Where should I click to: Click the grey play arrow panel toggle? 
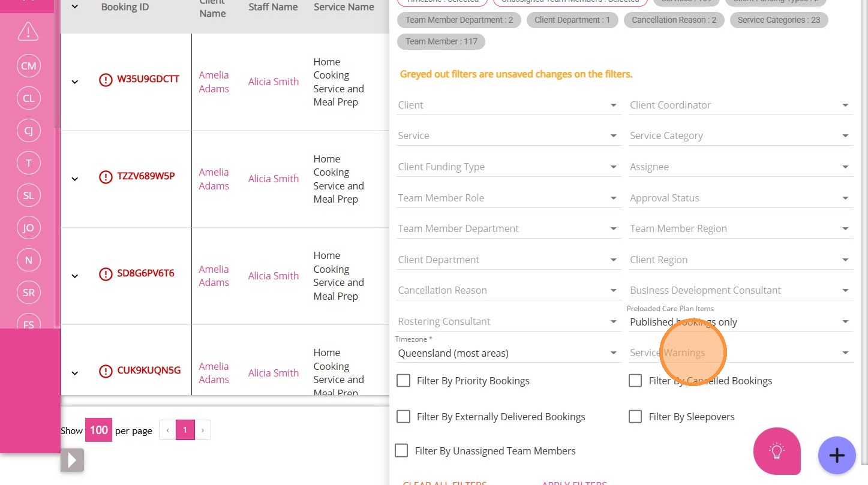pyautogui.click(x=72, y=460)
